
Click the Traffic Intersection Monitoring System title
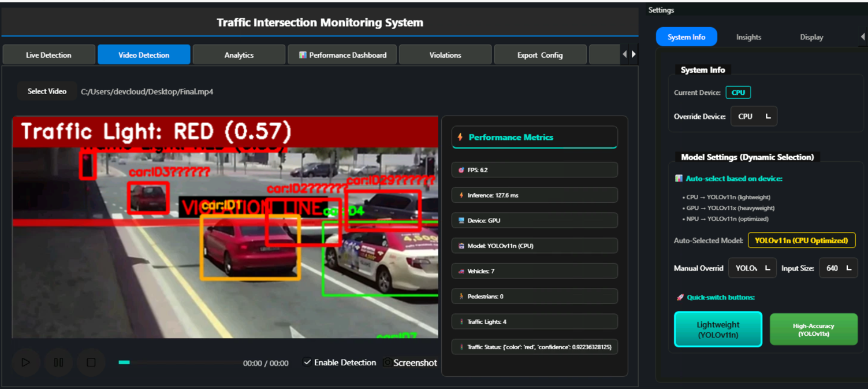click(320, 23)
